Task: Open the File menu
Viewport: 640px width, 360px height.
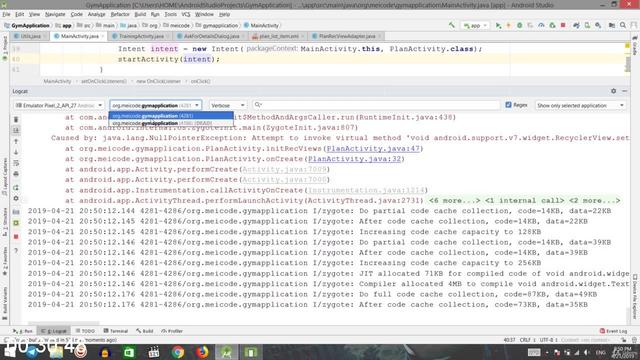Action: click(6, 14)
